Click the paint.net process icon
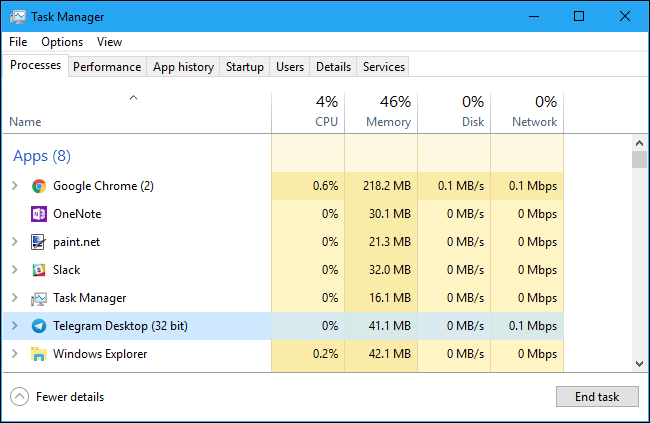Viewport: 650px width, 423px height. [x=39, y=242]
